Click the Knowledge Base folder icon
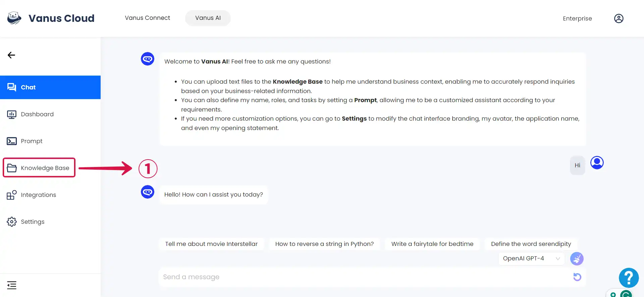The image size is (644, 297). click(x=12, y=168)
